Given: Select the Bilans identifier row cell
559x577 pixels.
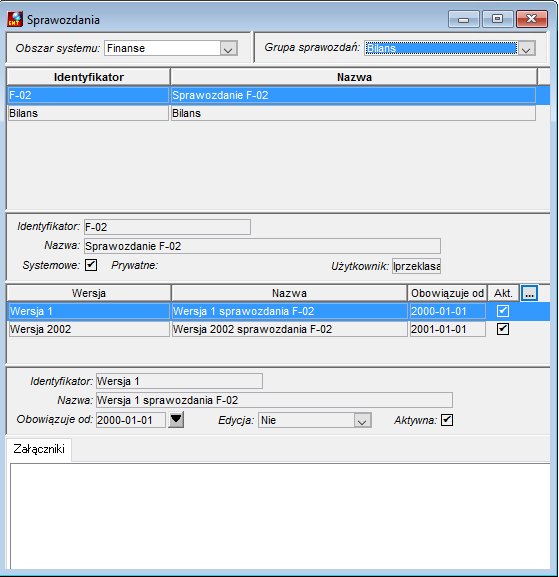Looking at the screenshot, I should [88, 113].
